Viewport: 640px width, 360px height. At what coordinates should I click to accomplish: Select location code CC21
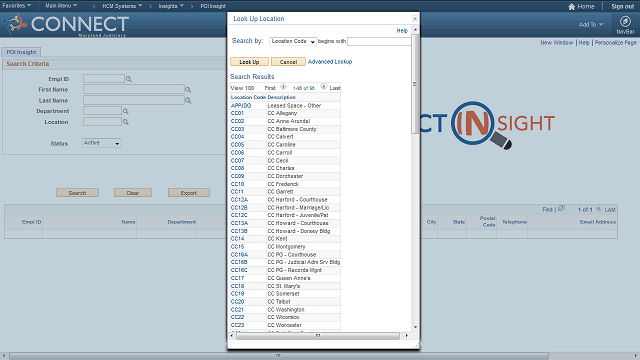(237, 309)
